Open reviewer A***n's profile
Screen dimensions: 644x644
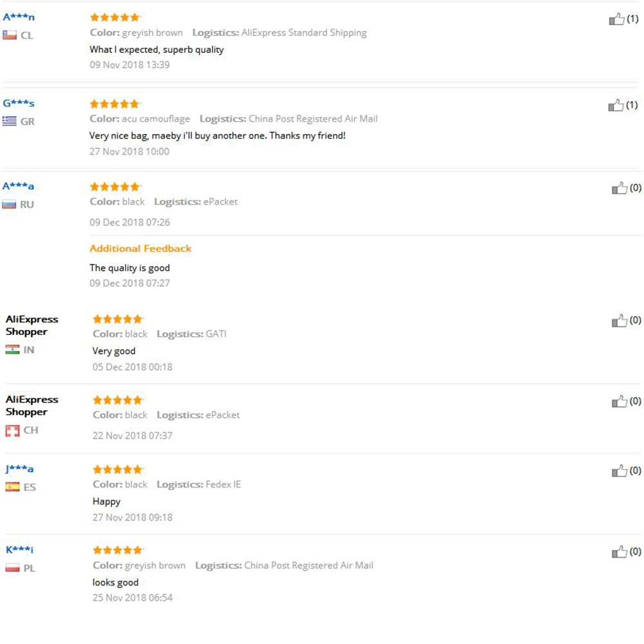click(19, 17)
